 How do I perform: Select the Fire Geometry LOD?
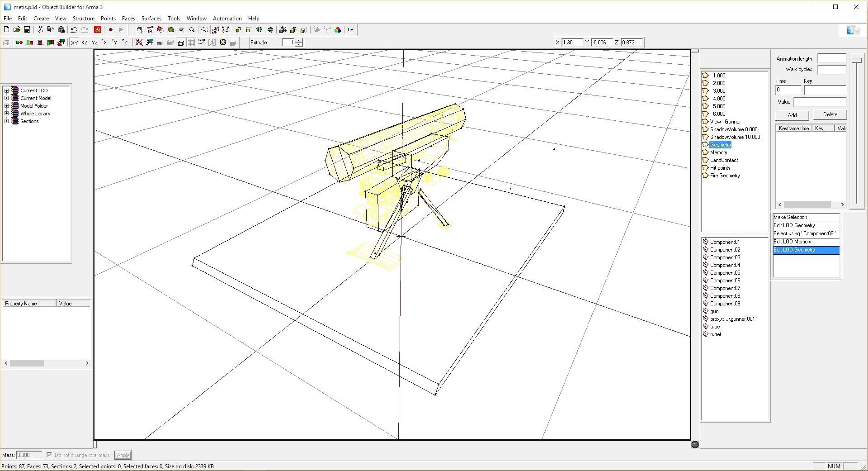(725, 176)
